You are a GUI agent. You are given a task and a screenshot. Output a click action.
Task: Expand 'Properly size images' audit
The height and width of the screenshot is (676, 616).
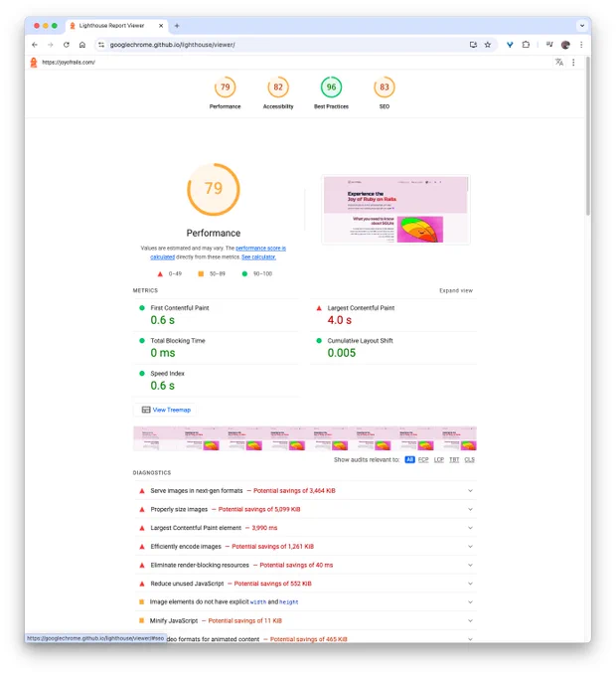305,509
